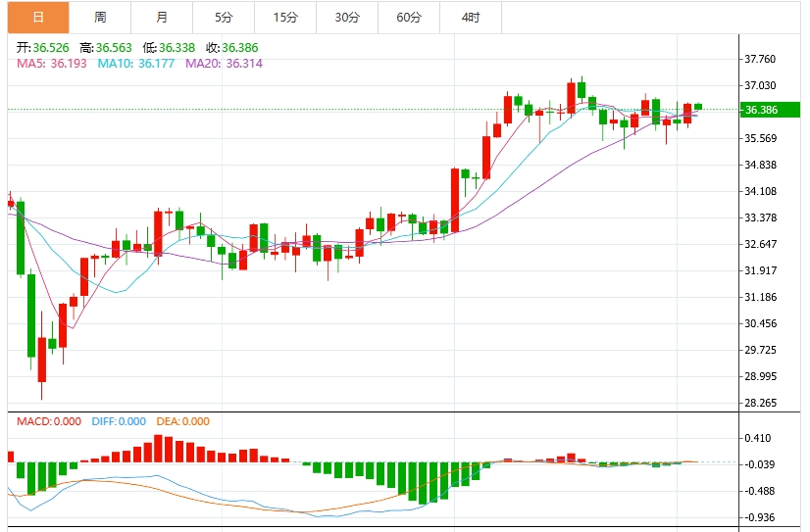Screen dimensions: 810x532
Task: Click the DEA: 0.000 label
Action: coord(182,421)
